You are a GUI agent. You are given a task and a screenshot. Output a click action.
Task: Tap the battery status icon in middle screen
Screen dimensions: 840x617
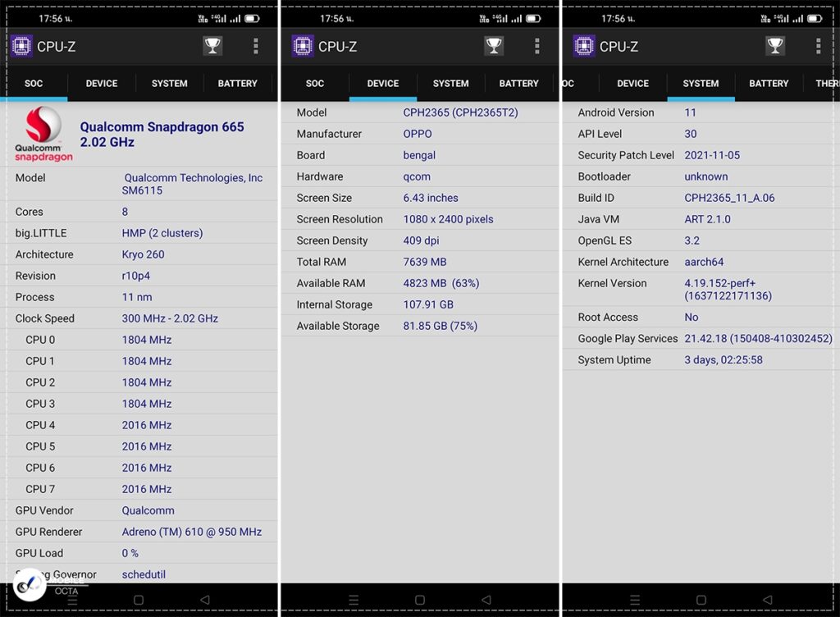click(533, 19)
